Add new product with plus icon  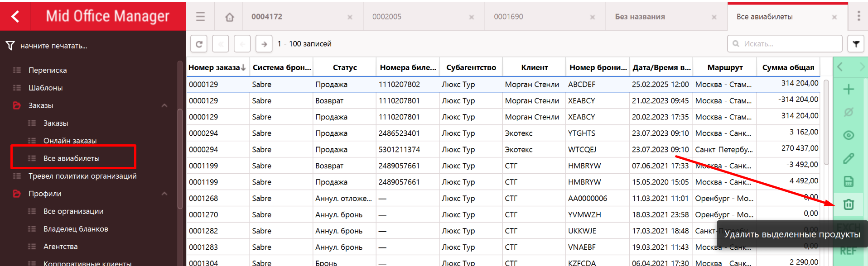point(849,89)
